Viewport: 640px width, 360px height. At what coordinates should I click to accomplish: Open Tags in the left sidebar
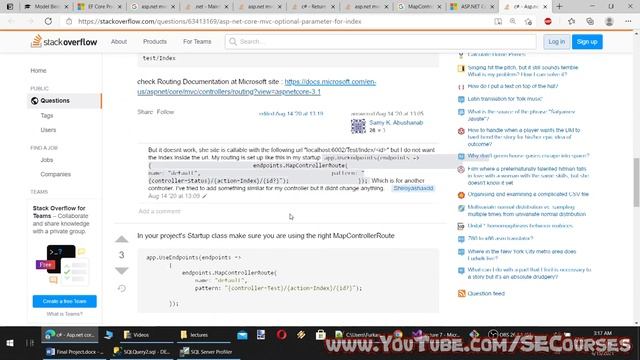(x=47, y=116)
